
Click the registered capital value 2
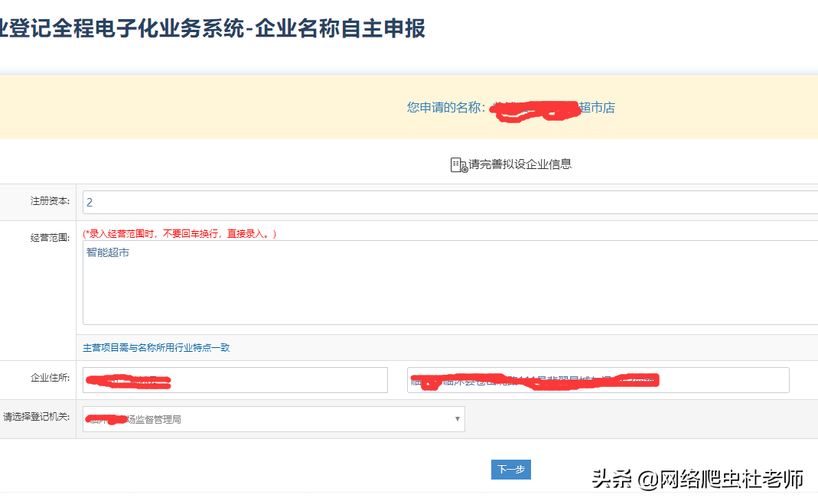click(x=90, y=201)
